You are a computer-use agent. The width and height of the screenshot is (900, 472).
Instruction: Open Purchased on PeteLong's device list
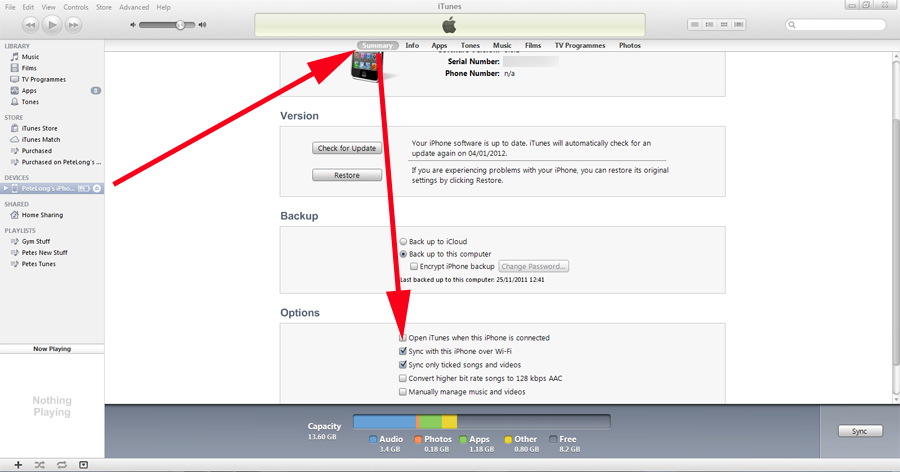click(61, 162)
